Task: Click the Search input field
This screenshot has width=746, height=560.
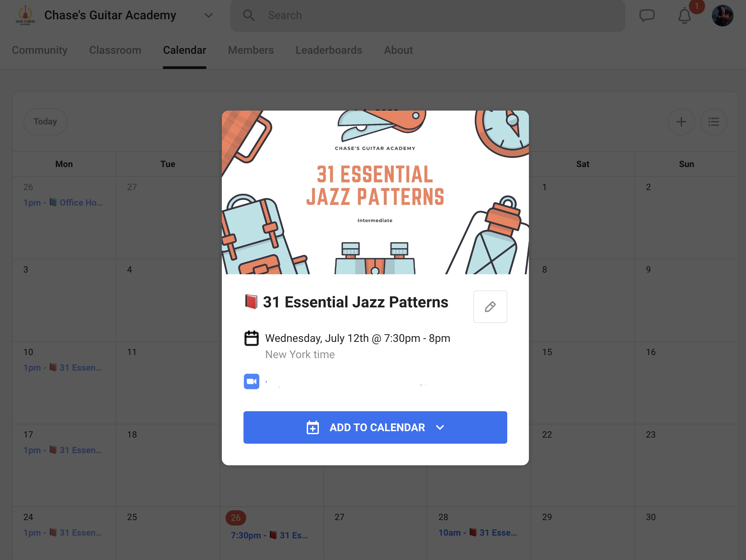Action: pyautogui.click(x=428, y=16)
